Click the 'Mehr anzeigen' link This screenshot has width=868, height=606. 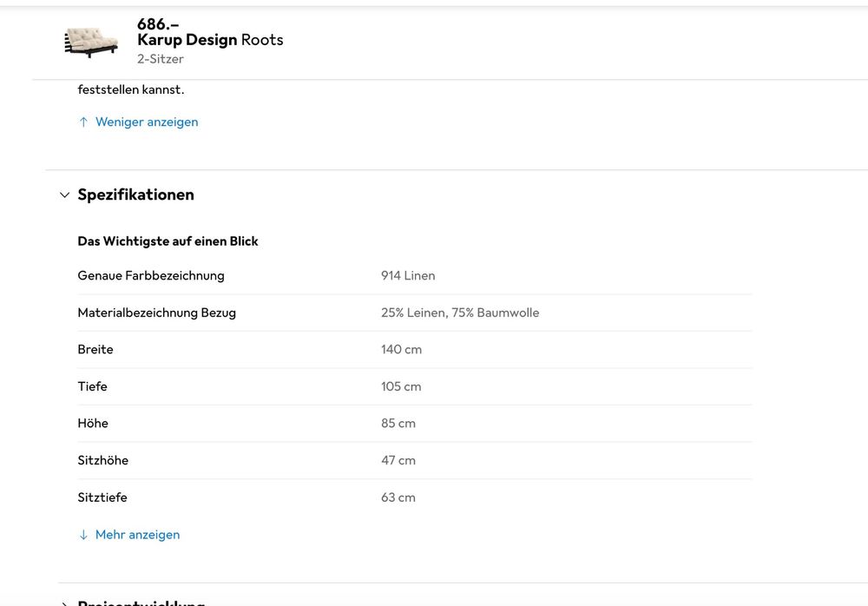coord(137,535)
